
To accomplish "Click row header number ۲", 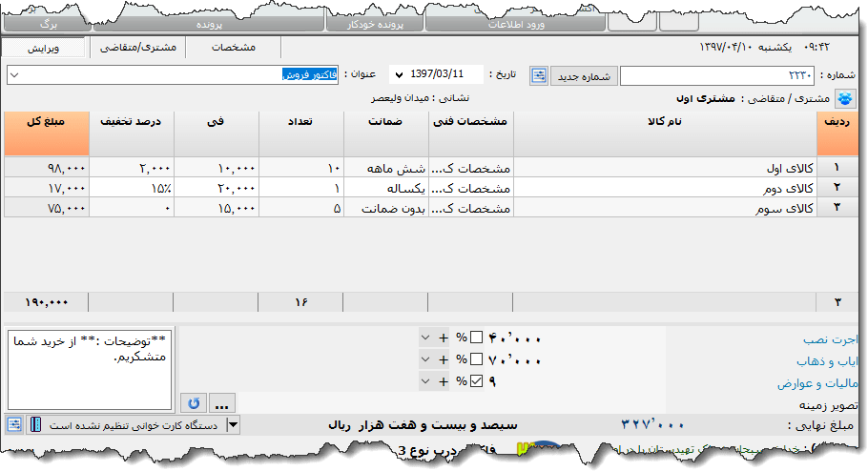I will (x=837, y=188).
